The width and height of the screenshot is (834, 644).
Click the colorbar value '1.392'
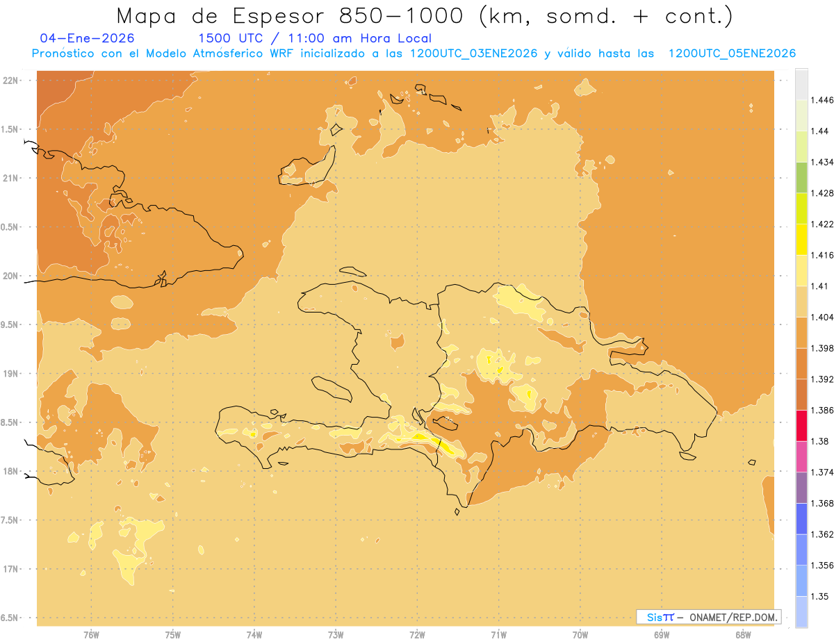coord(822,379)
